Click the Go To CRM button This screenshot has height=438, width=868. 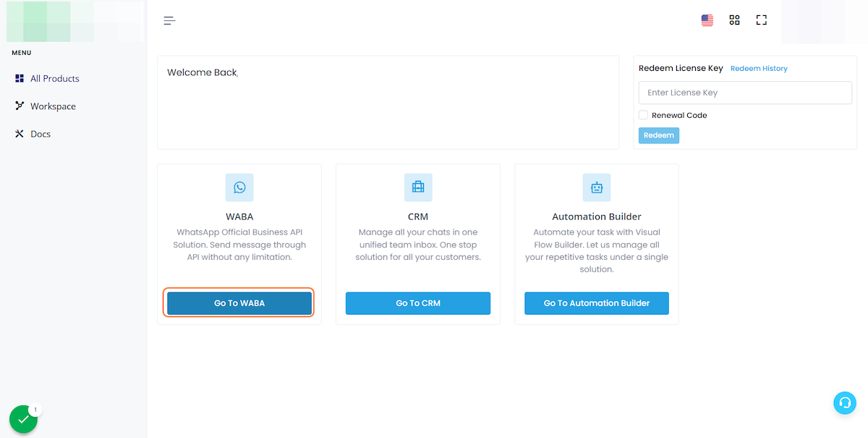pyautogui.click(x=418, y=303)
